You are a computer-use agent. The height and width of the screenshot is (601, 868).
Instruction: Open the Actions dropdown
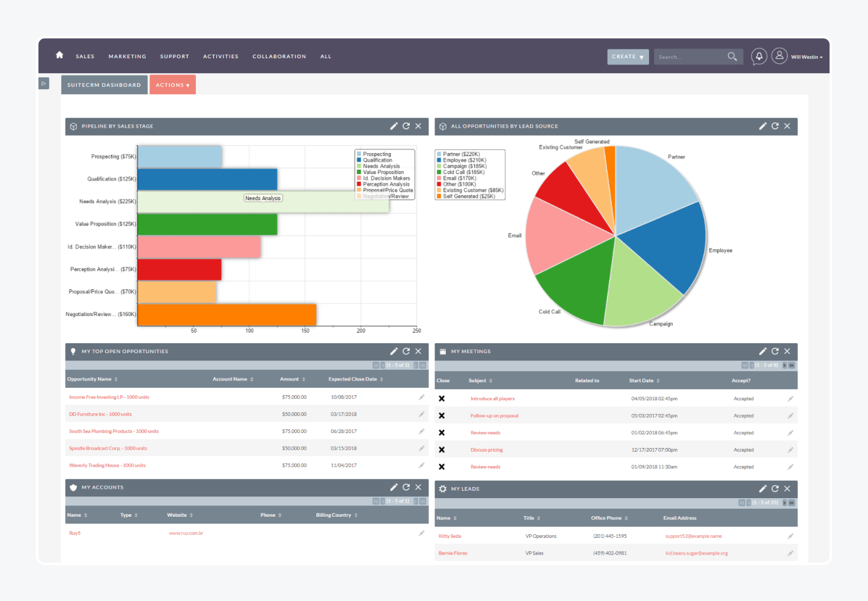[x=172, y=84]
